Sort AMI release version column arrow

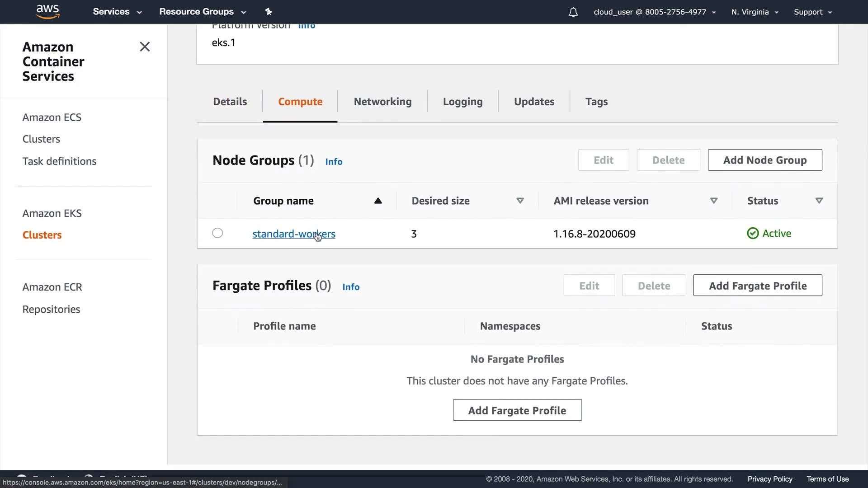pyautogui.click(x=714, y=201)
